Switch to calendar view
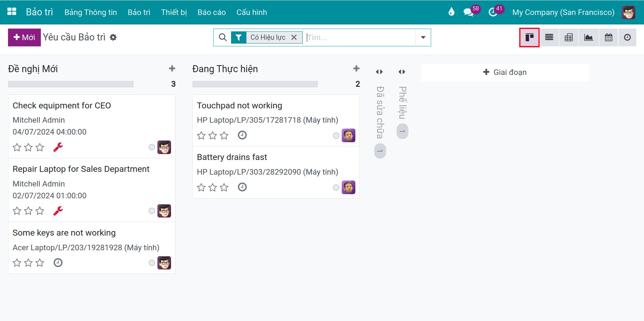The width and height of the screenshot is (644, 321). 608,37
